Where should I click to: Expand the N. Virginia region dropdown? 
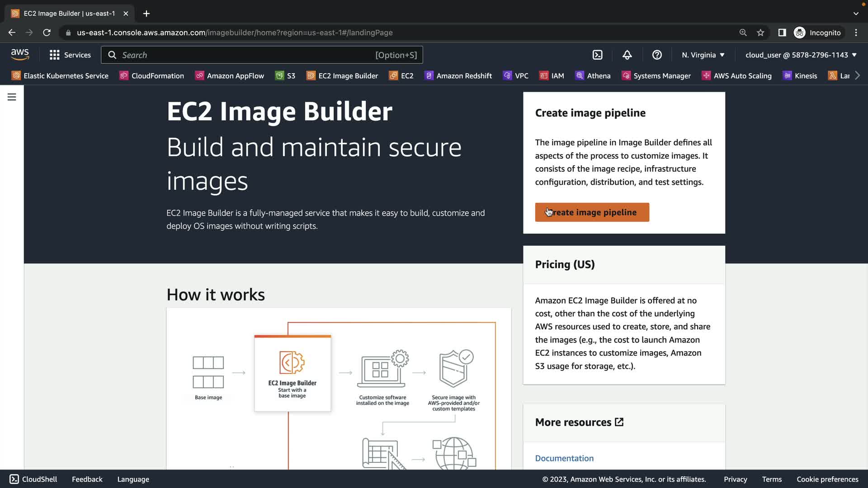tap(703, 55)
